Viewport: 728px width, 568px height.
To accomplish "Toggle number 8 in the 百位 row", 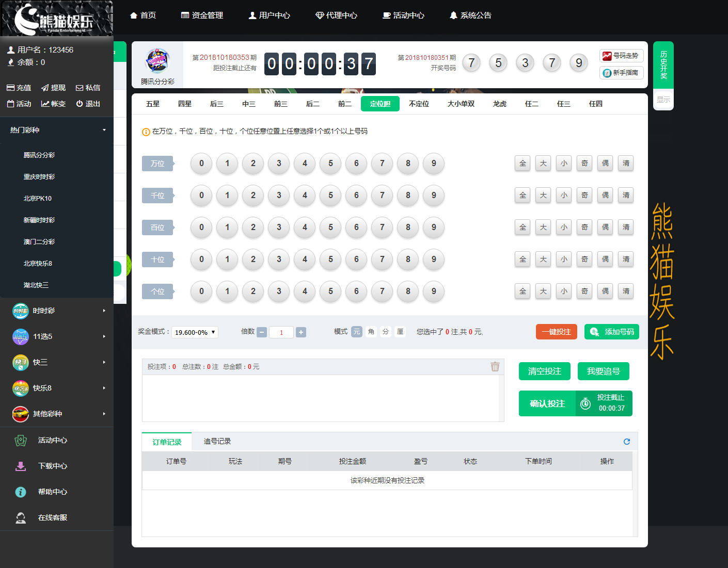I will [408, 228].
